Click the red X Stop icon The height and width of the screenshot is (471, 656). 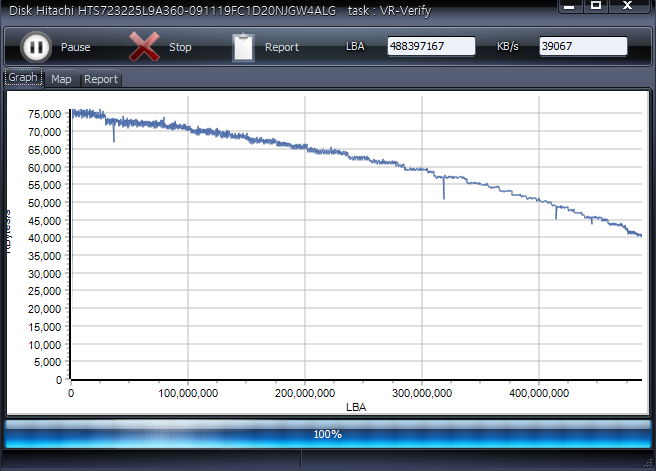tap(144, 47)
